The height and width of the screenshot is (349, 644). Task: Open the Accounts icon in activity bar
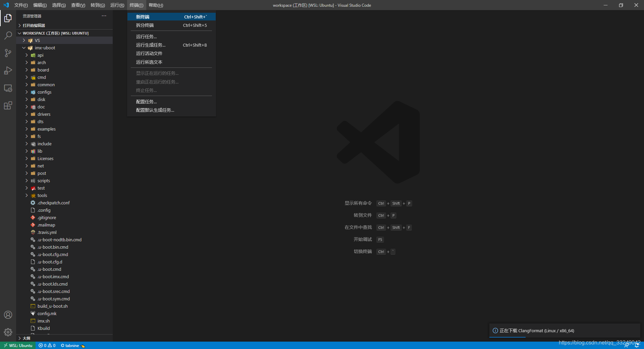click(8, 315)
